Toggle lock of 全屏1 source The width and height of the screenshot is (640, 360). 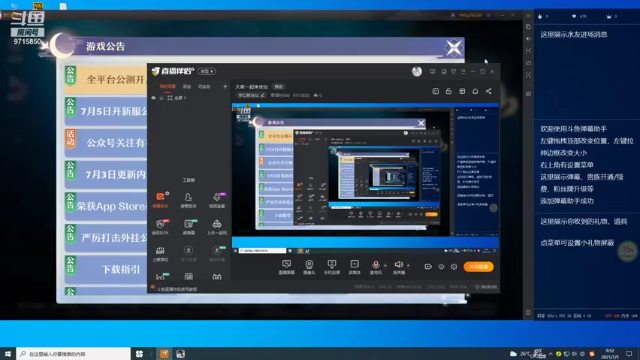pyautogui.click(x=161, y=98)
